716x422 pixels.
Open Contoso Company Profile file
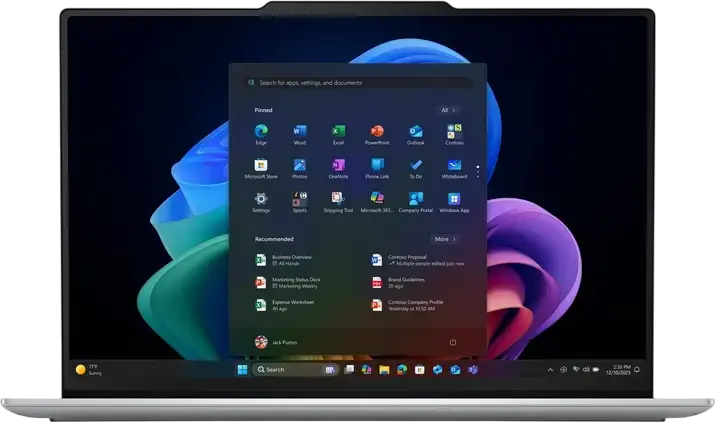pos(407,305)
